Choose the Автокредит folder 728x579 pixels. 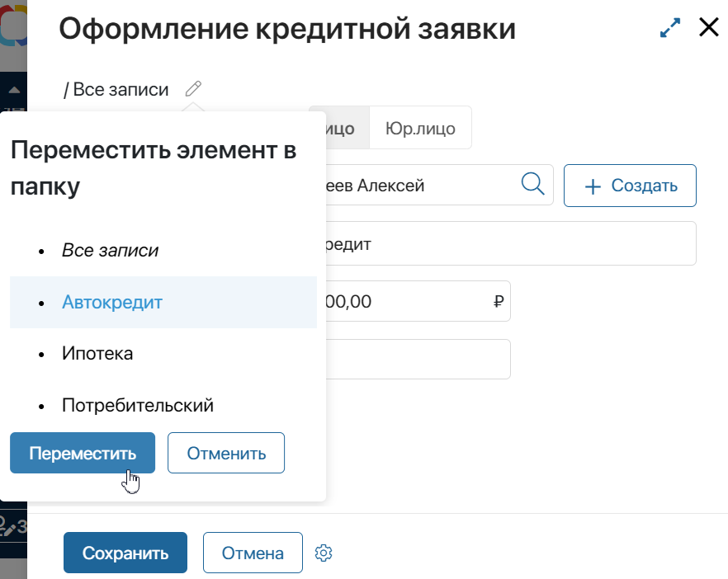(x=111, y=303)
